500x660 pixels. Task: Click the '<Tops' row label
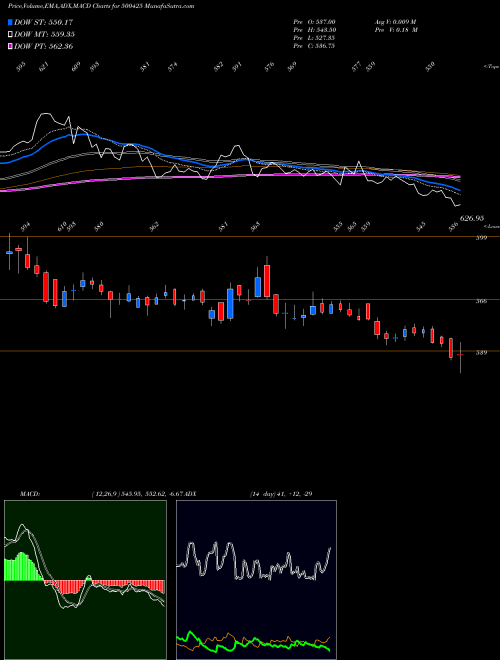point(491,67)
